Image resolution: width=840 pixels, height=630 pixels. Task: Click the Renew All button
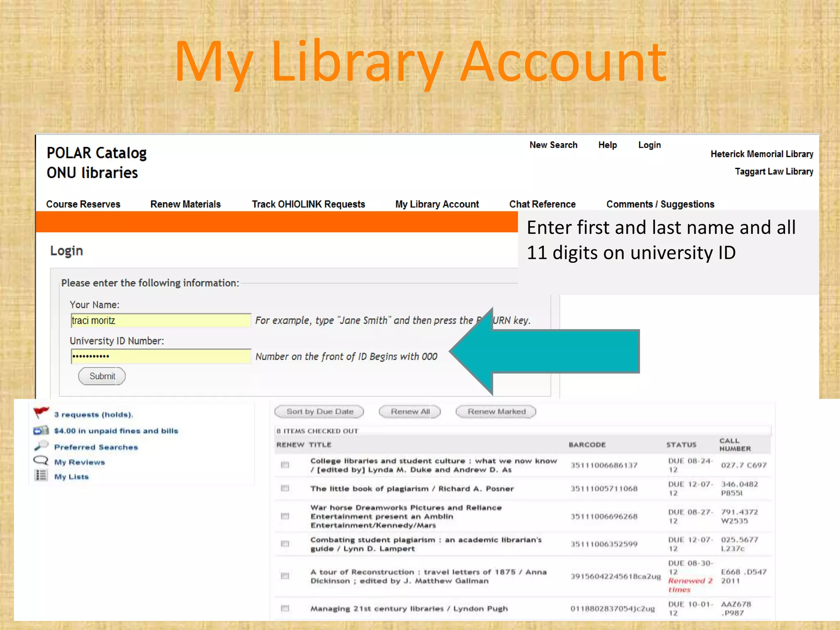(410, 411)
